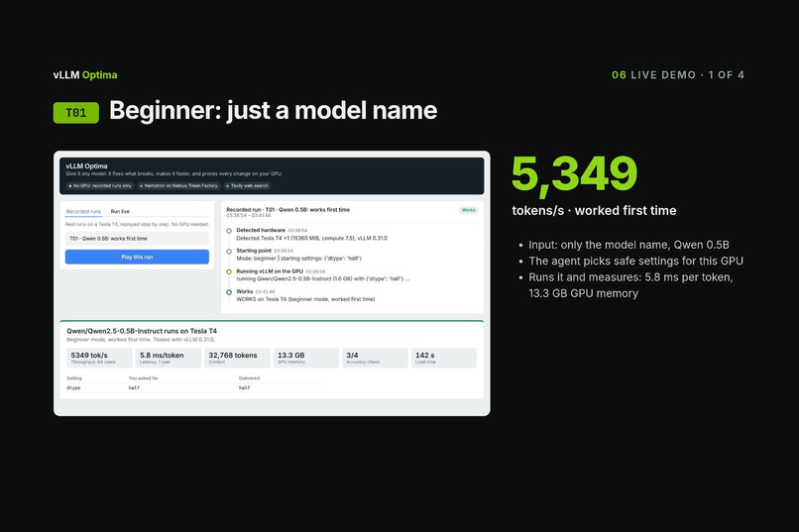Click the orange Running vLLM step circle

point(229,271)
